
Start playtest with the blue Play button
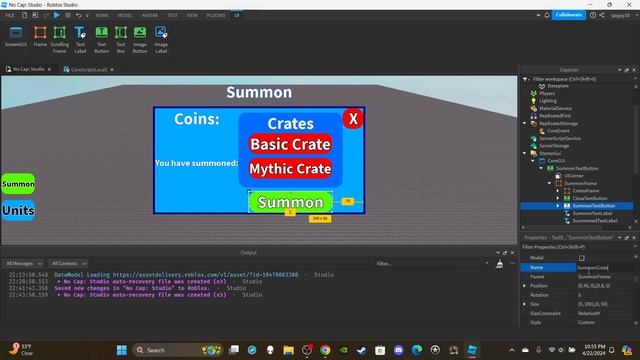click(x=57, y=15)
